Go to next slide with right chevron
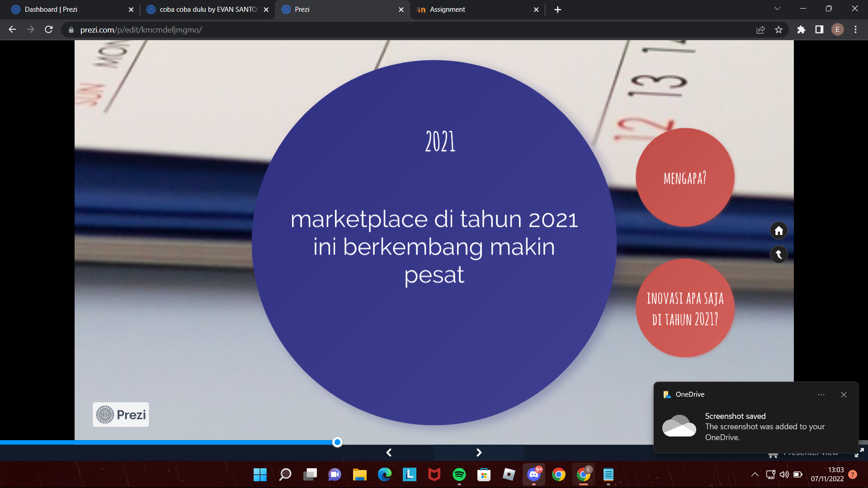The image size is (868, 488). 479,452
